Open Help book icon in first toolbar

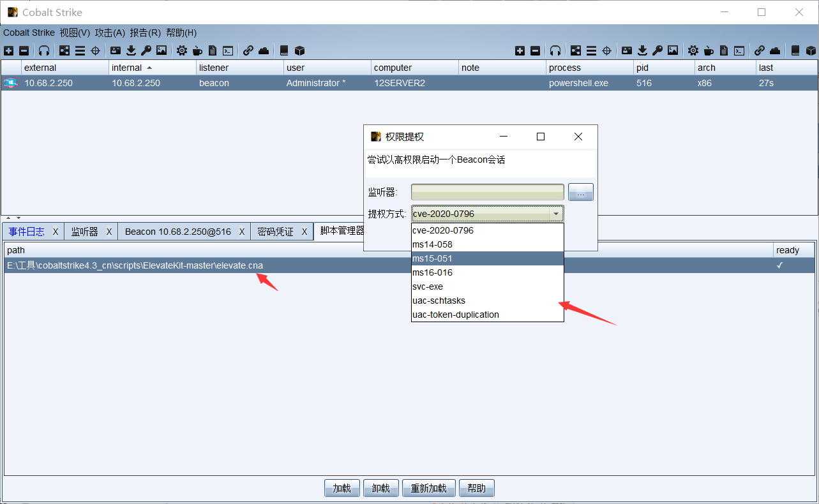pyautogui.click(x=284, y=50)
